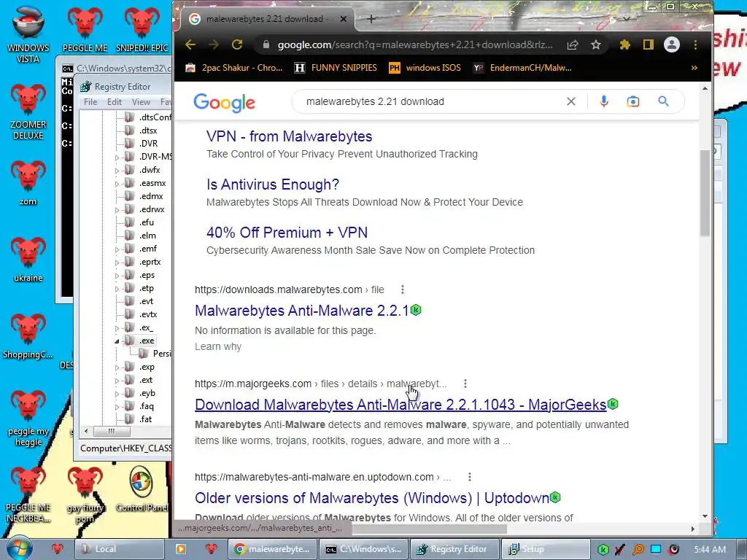Click the blue magnifier search button
Screen dimensions: 747x560
click(663, 101)
